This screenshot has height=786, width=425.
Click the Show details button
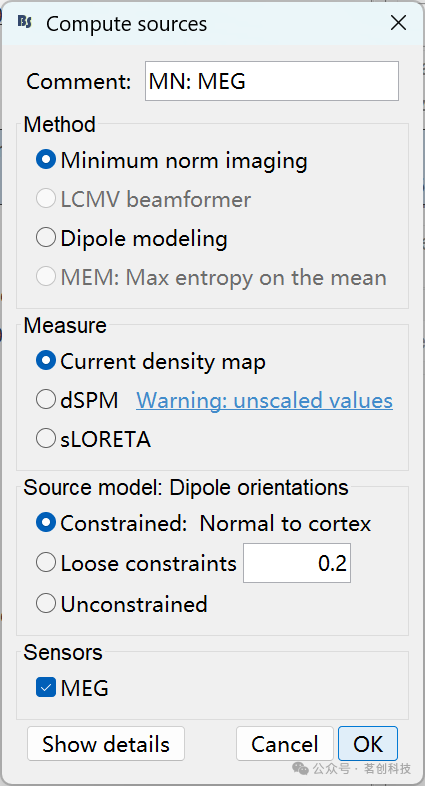coord(106,744)
